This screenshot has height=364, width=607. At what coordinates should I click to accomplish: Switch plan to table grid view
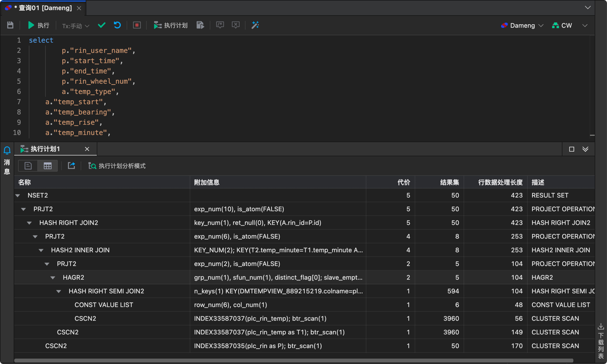pyautogui.click(x=47, y=166)
